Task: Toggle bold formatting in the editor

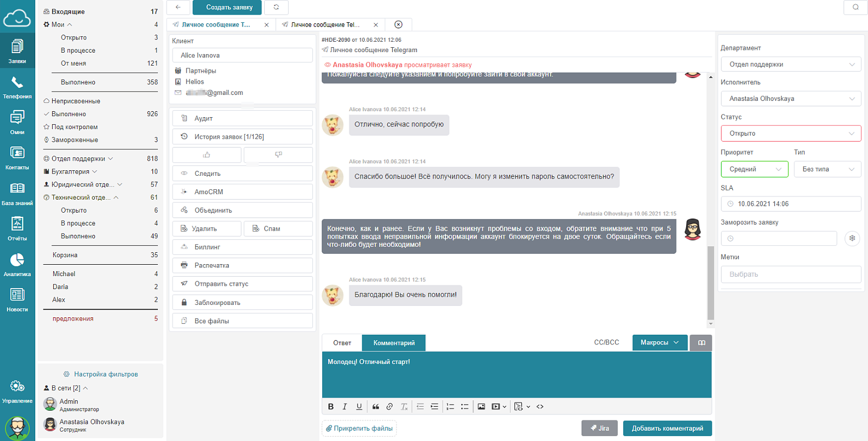Action: point(331,406)
